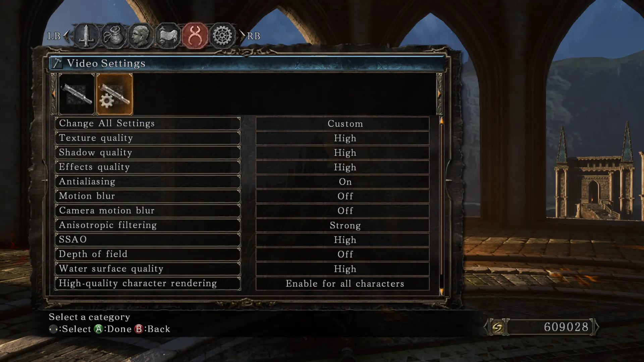Select SSAO High quality setting

point(344,240)
